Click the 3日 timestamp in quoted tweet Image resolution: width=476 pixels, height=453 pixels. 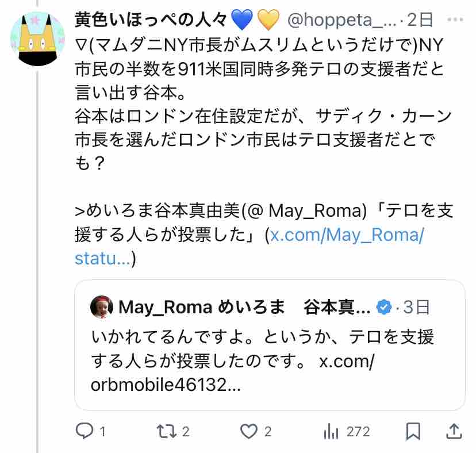pos(416,307)
